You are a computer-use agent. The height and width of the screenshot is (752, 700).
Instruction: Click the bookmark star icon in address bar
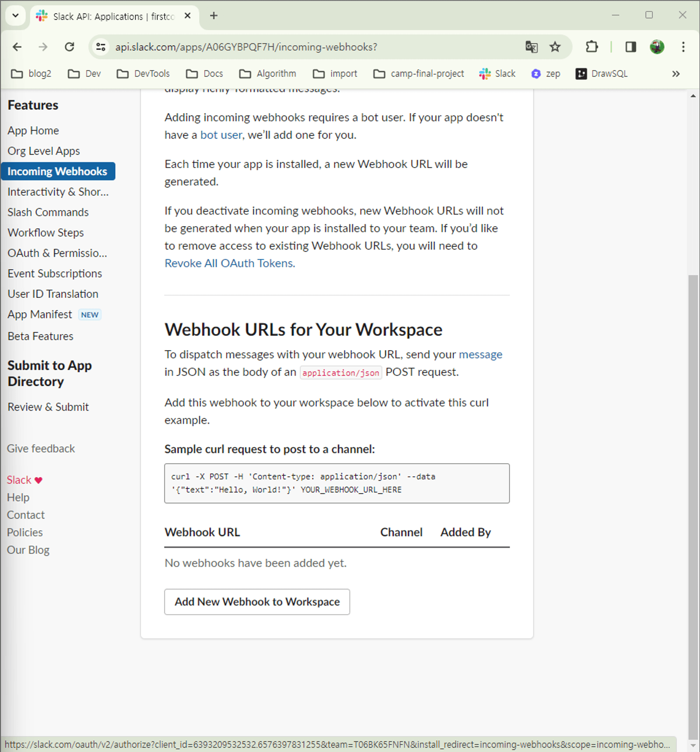pyautogui.click(x=555, y=47)
